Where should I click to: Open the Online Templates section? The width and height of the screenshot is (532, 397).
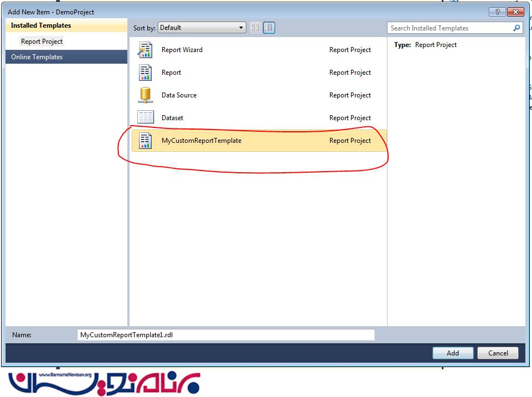tap(66, 56)
